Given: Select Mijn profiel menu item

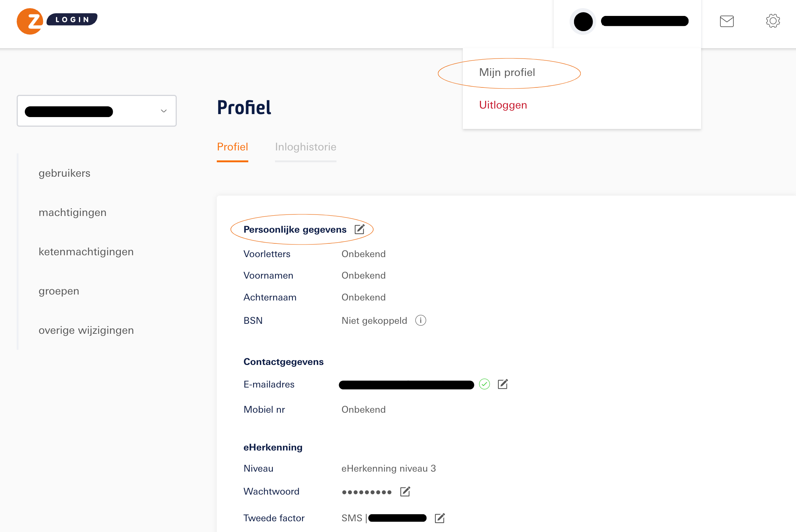Looking at the screenshot, I should click(507, 72).
